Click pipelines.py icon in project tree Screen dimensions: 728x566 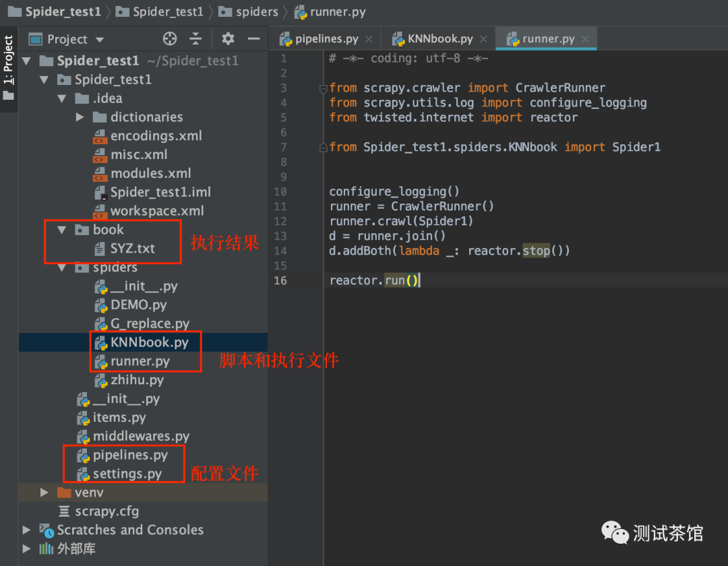(83, 455)
